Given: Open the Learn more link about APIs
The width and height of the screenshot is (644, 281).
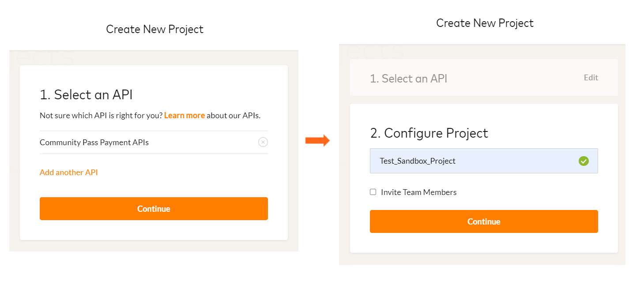Looking at the screenshot, I should (185, 116).
